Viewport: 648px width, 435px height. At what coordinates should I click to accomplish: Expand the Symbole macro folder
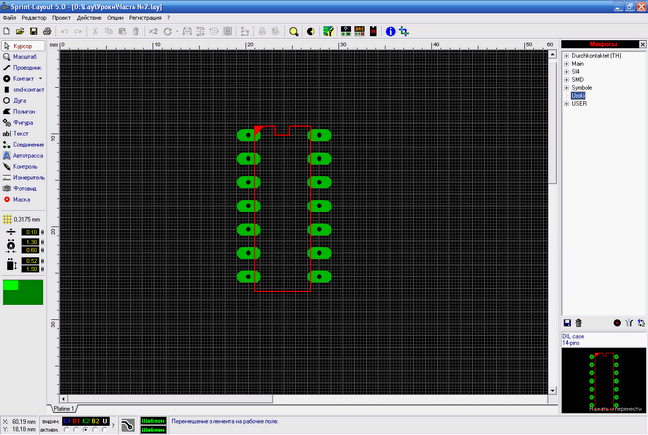567,88
